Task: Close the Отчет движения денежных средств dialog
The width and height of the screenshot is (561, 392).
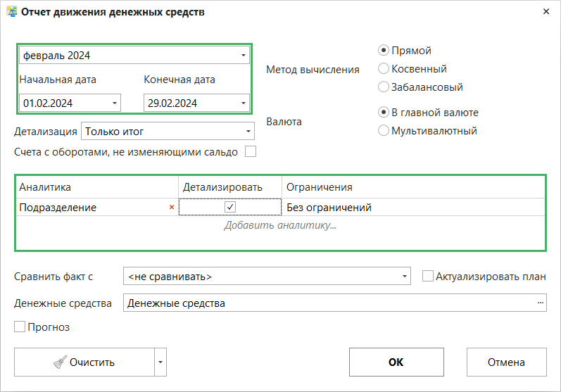Action: (x=546, y=12)
